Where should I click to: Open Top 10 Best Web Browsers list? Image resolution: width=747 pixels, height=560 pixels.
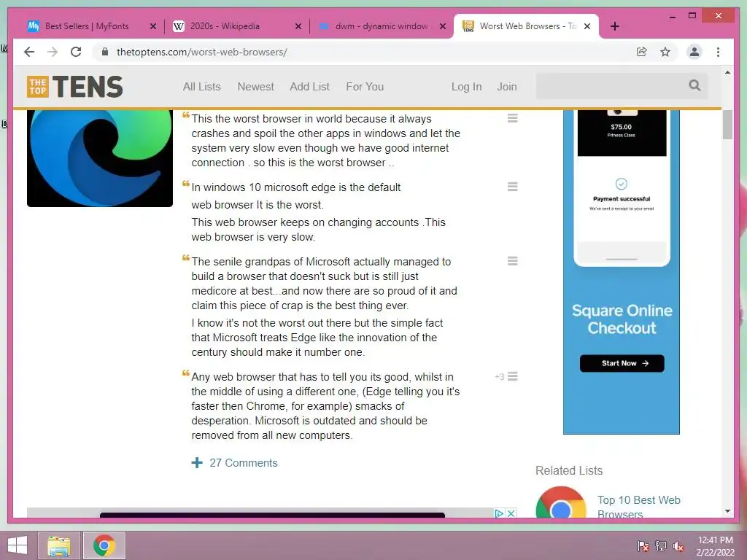point(639,507)
